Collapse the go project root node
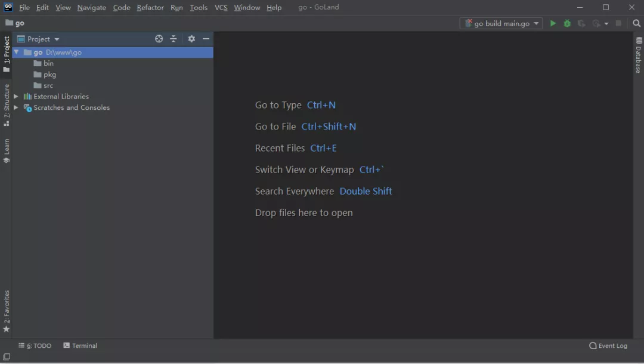This screenshot has width=644, height=364. tap(17, 52)
